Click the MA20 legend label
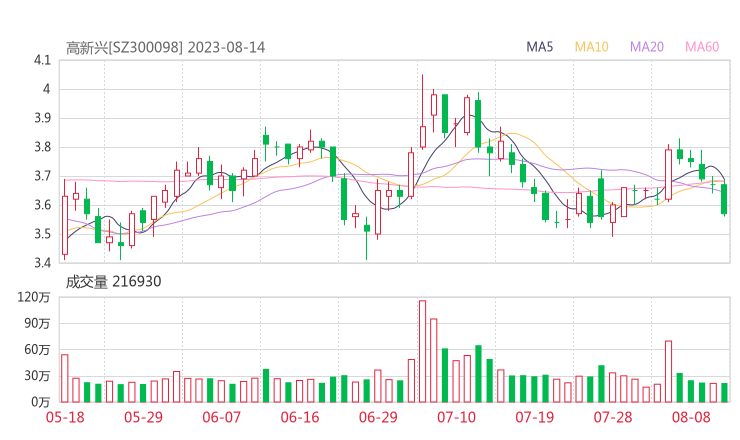Screen dimensions: 740x440 (x=647, y=47)
